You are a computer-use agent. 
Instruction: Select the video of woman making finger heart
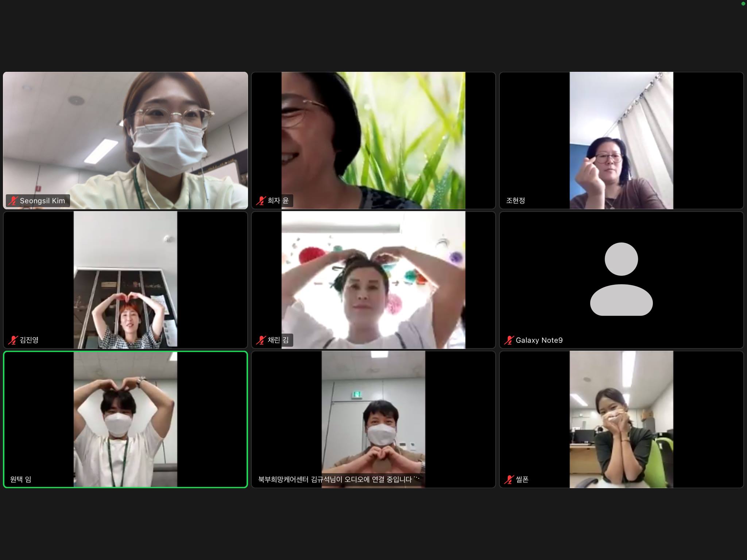pos(621,140)
